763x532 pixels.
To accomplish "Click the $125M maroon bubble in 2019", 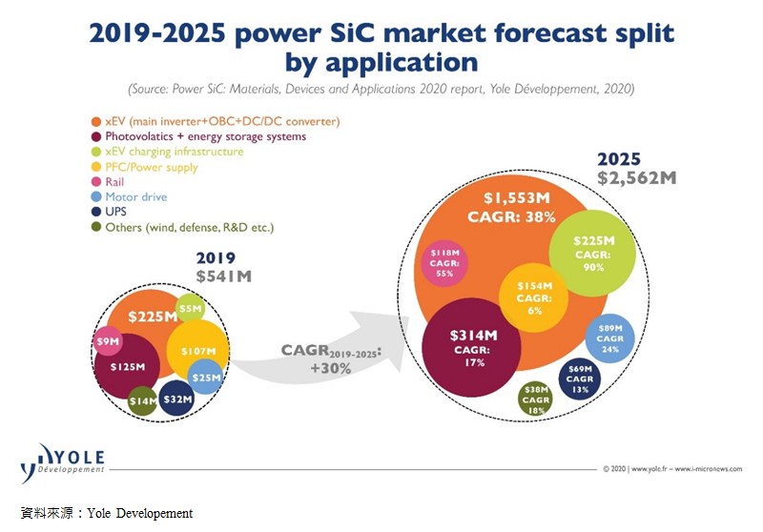I will (127, 367).
